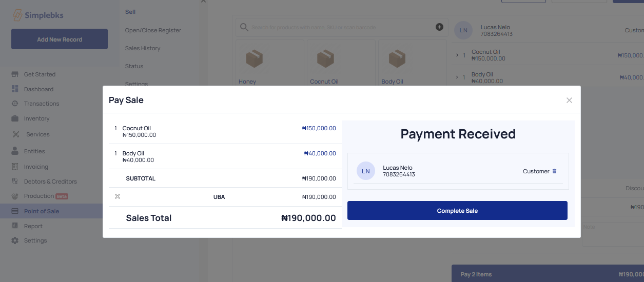Viewport: 644px width, 282px height.
Task: Delete customer Lucas Nelo with trash icon
Action: point(554,171)
